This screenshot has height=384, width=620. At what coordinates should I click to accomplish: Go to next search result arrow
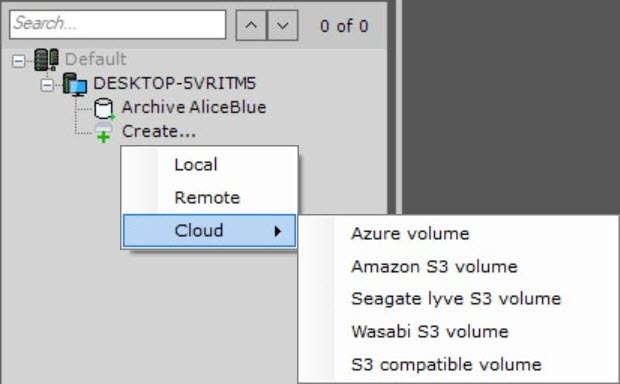click(x=282, y=25)
